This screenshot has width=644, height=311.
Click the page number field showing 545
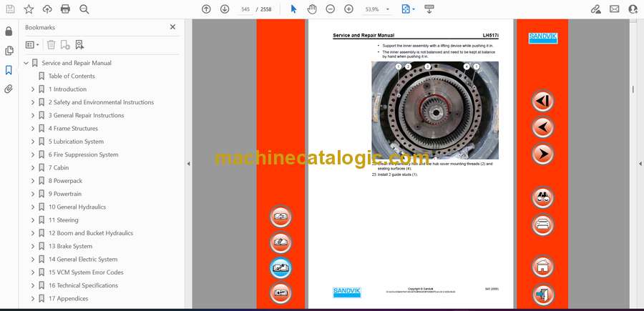(245, 9)
